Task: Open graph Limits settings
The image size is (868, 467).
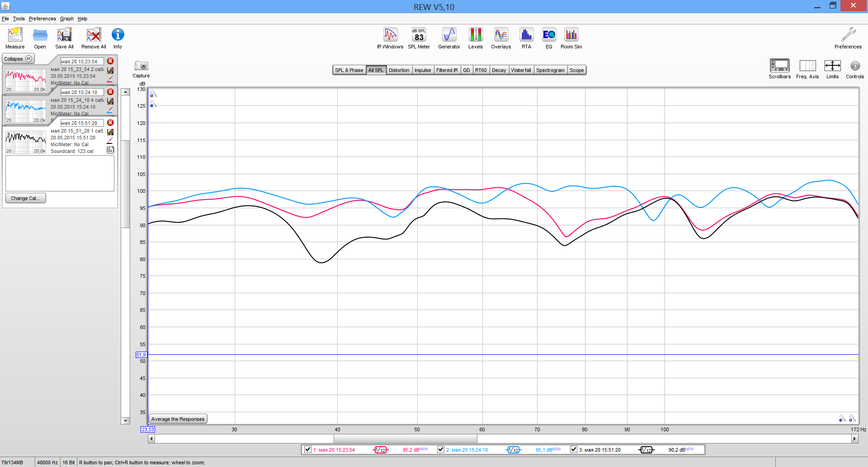Action: (x=832, y=66)
